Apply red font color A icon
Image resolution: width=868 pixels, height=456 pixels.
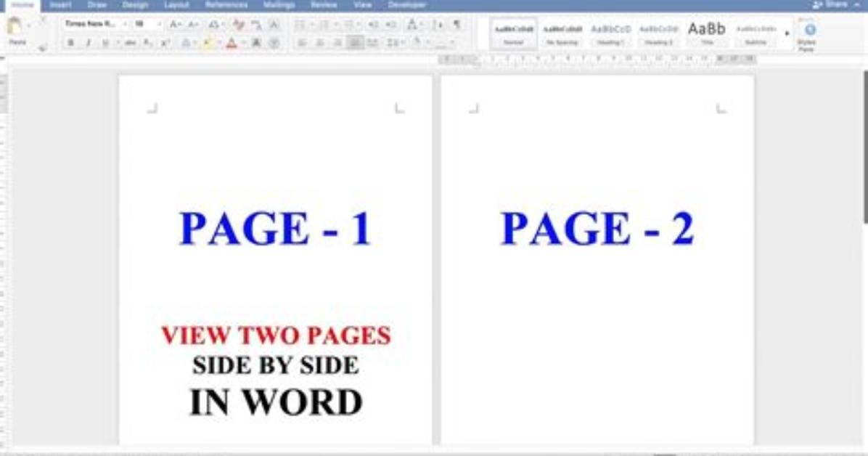[x=232, y=43]
